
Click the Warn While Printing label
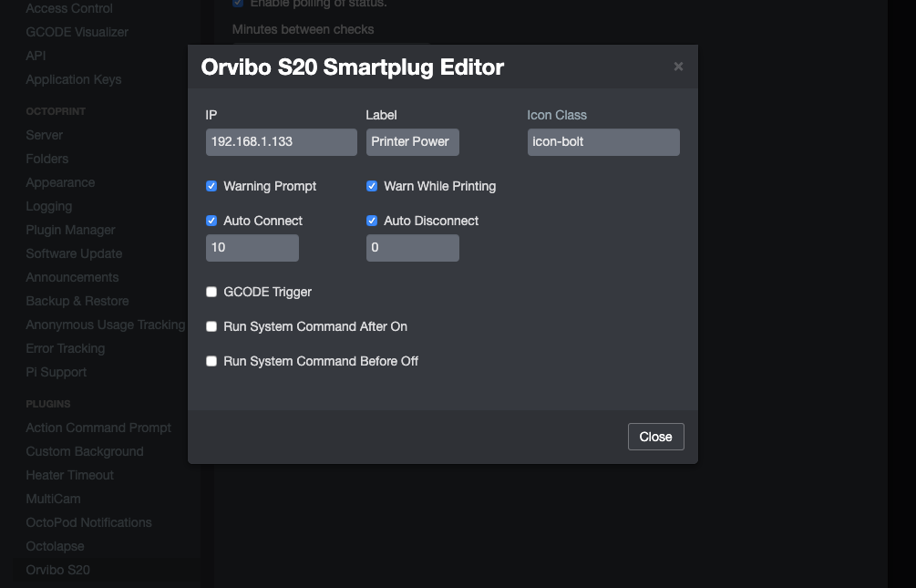(440, 187)
